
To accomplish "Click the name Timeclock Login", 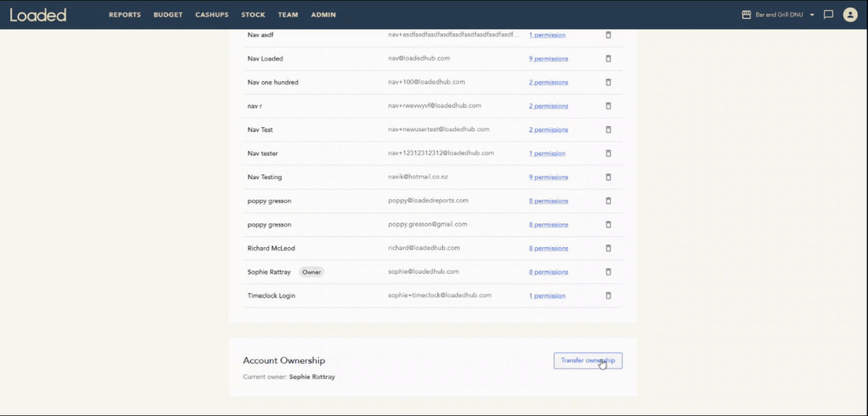I will click(x=271, y=296).
